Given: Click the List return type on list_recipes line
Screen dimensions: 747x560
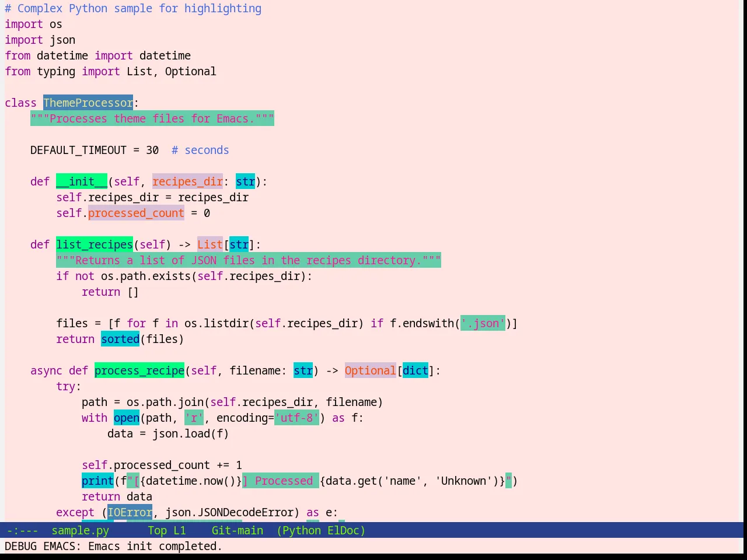Looking at the screenshot, I should pyautogui.click(x=210, y=244).
